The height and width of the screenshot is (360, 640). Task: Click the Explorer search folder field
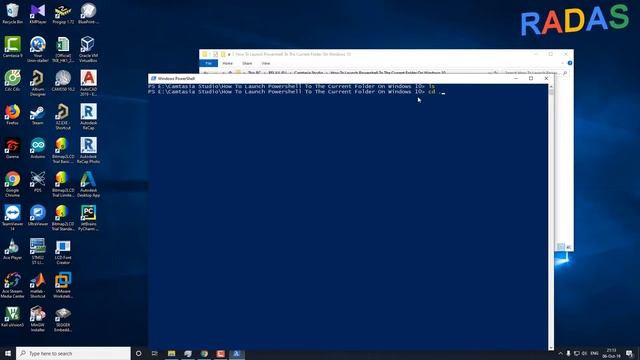tap(535, 73)
